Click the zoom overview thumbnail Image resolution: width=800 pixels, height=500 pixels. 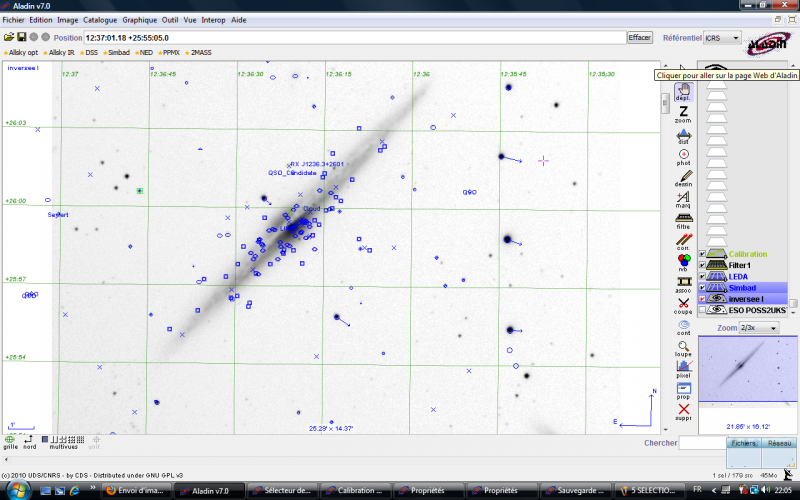747,369
